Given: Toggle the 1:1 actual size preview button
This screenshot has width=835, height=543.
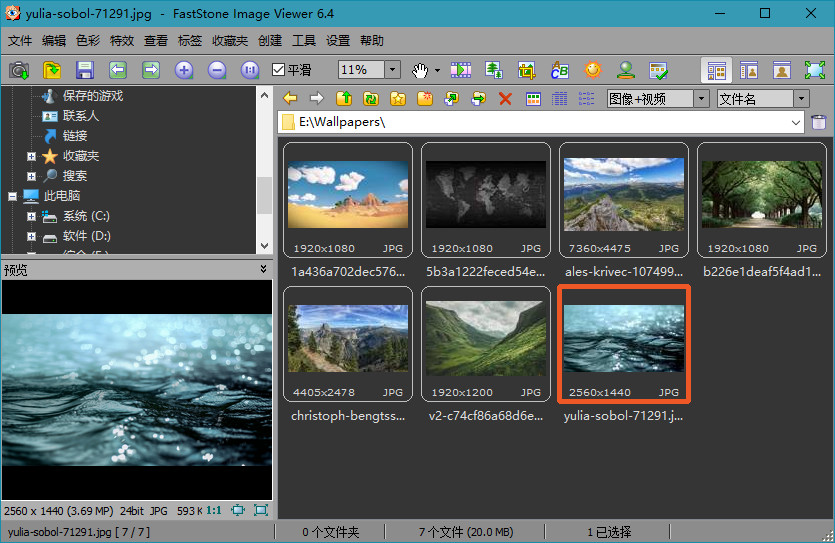Looking at the screenshot, I should (x=214, y=510).
